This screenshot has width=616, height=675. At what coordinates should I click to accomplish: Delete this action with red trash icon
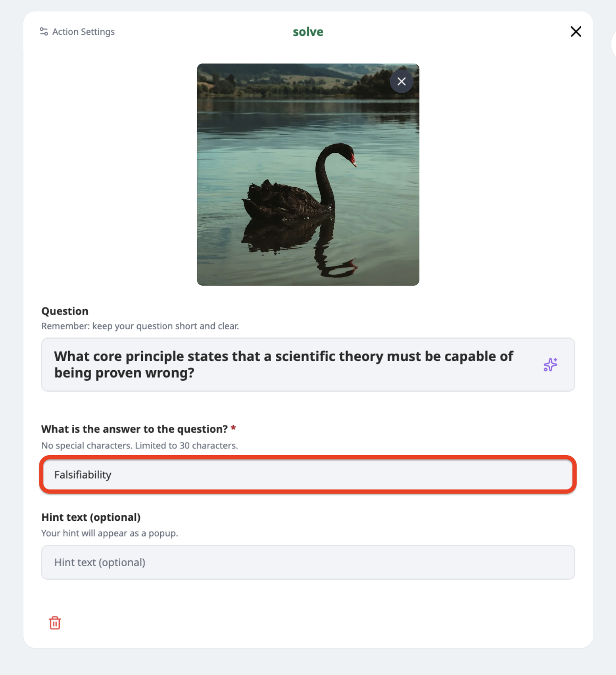(55, 623)
